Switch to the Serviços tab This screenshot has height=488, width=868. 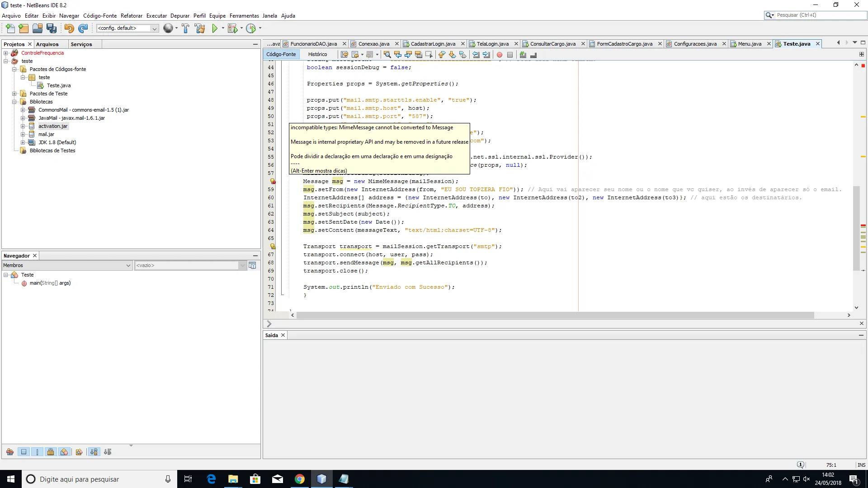coord(81,44)
